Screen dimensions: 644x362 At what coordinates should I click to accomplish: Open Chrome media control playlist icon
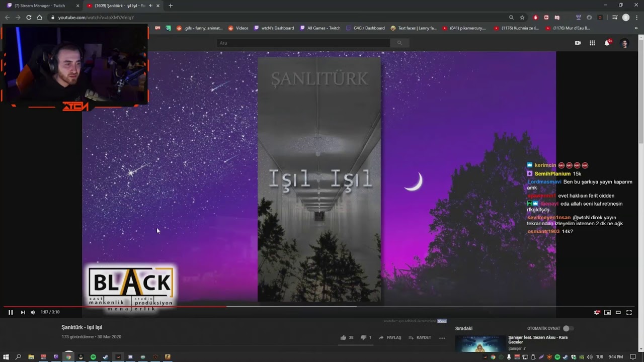coord(615,17)
